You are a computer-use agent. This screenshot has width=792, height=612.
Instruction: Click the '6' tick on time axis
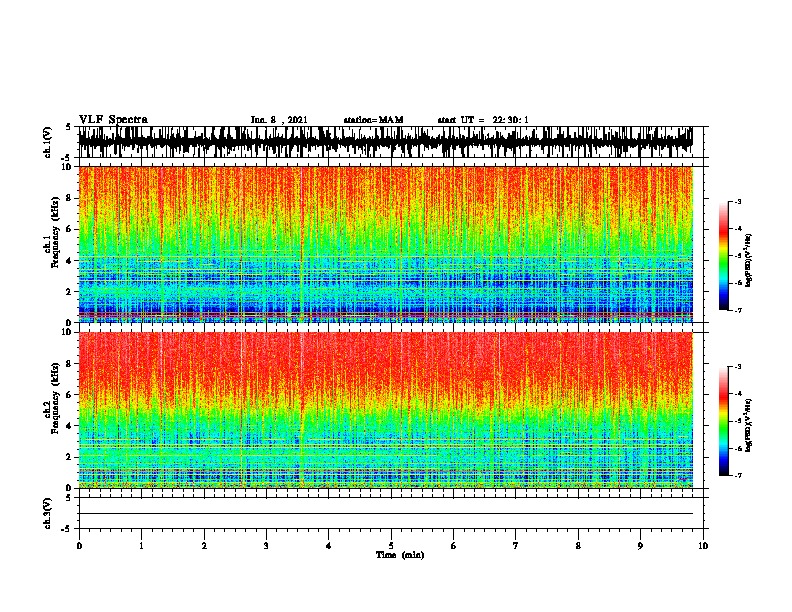pos(454,546)
